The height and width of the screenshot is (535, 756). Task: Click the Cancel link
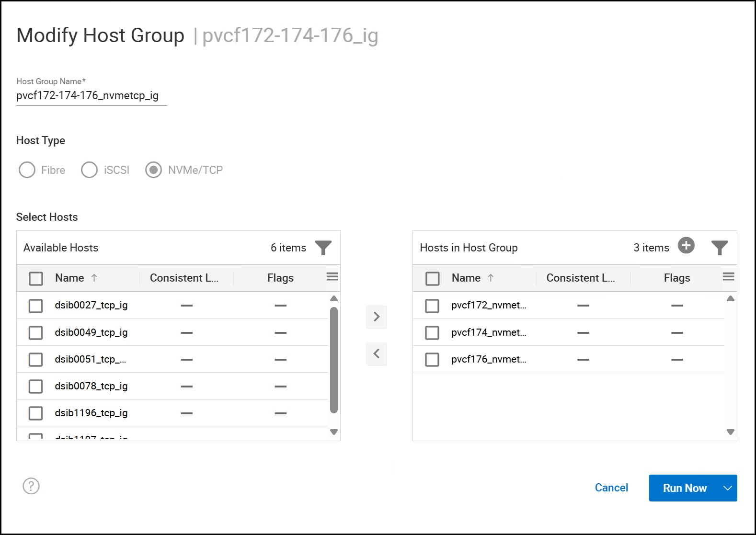tap(611, 488)
